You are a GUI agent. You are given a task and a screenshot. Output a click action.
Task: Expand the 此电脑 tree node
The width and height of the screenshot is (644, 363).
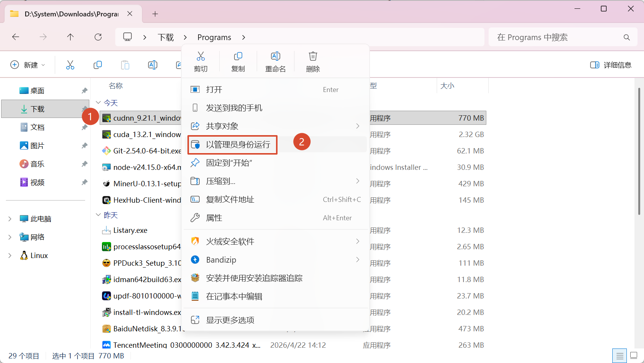10,219
